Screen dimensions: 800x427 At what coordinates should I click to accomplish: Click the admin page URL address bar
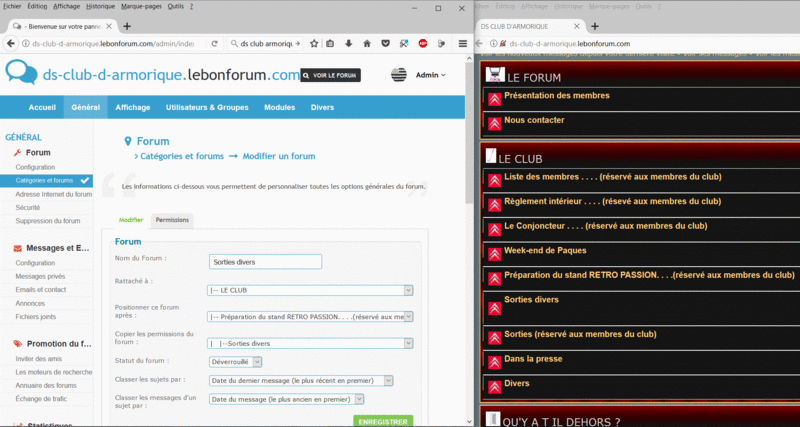point(112,44)
